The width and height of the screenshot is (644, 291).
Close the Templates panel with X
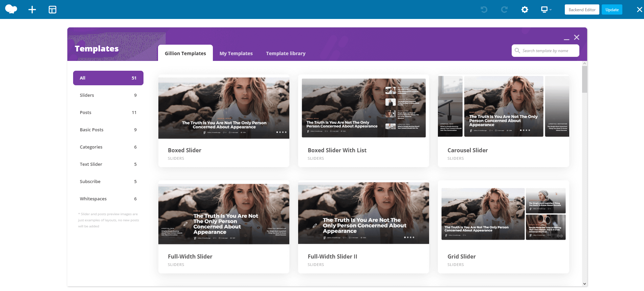(x=577, y=37)
